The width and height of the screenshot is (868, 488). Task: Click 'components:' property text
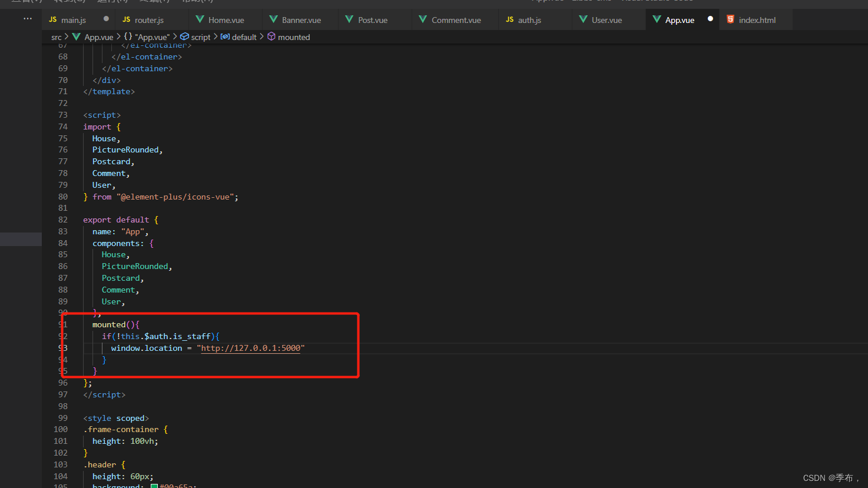(118, 243)
